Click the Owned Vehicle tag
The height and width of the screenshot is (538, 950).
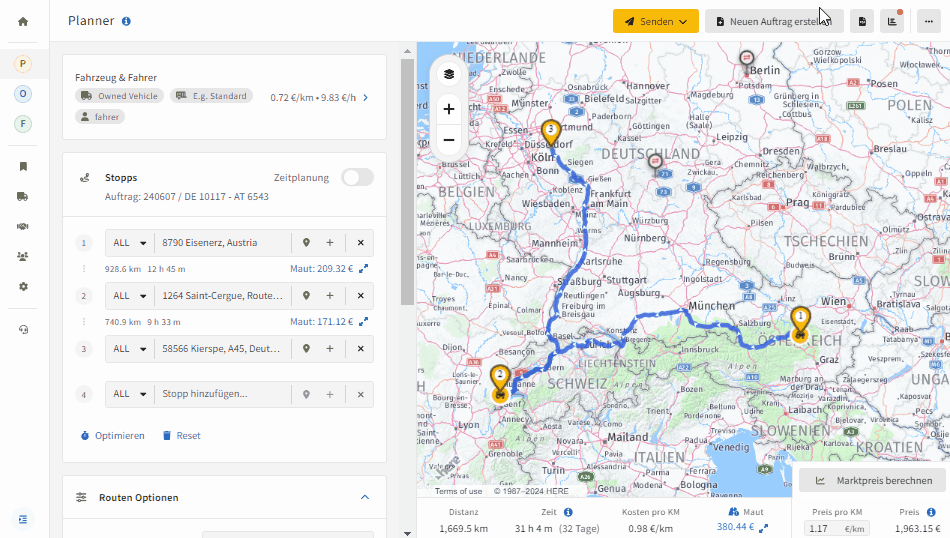119,96
